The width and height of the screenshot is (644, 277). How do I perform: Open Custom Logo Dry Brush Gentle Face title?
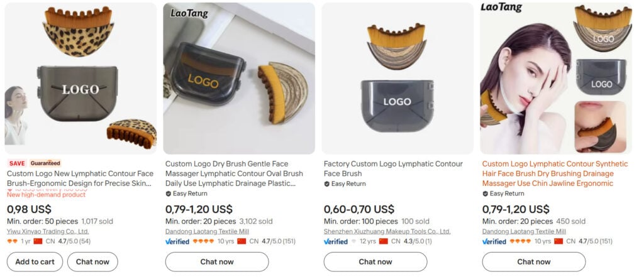234,173
